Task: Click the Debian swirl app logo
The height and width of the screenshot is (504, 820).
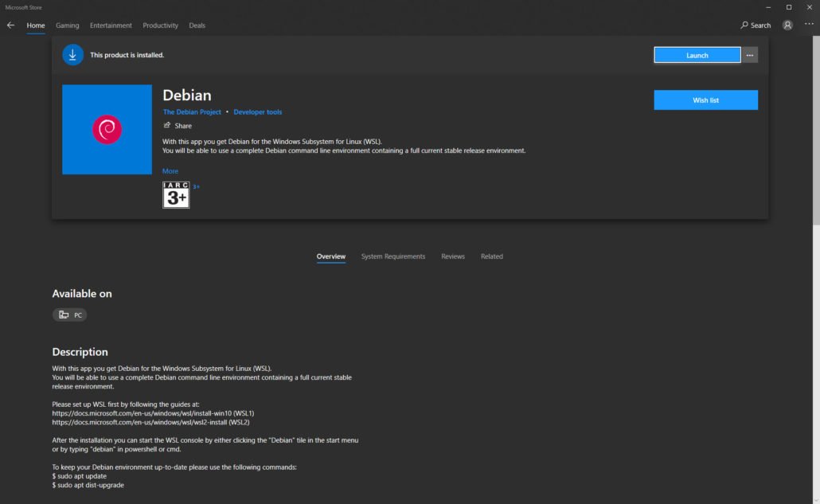Action: pyautogui.click(x=107, y=130)
